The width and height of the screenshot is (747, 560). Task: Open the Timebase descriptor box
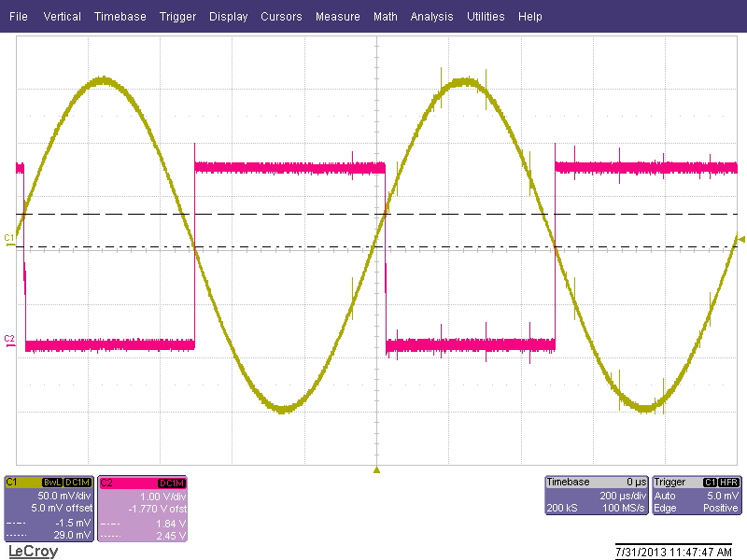(597, 496)
